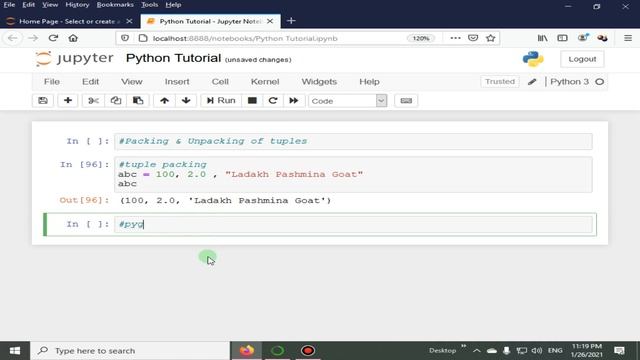The width and height of the screenshot is (640, 360).
Task: Reload the current page
Action: pos(53,38)
